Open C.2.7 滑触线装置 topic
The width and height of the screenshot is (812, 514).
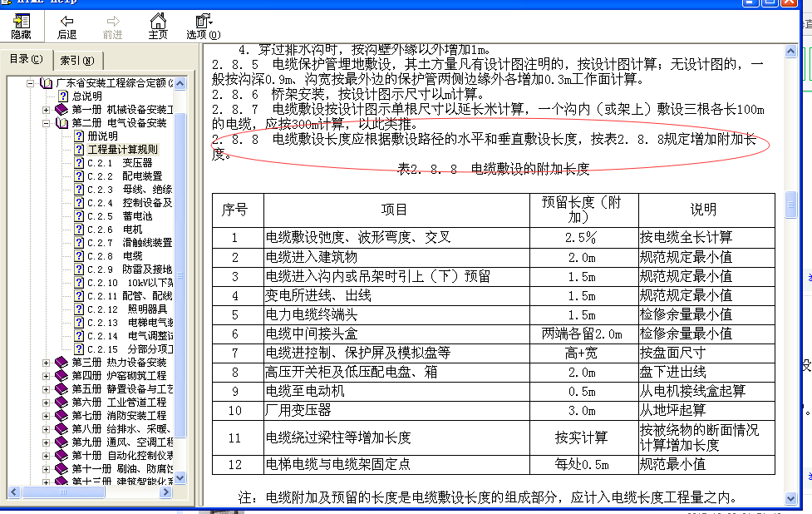130,243
